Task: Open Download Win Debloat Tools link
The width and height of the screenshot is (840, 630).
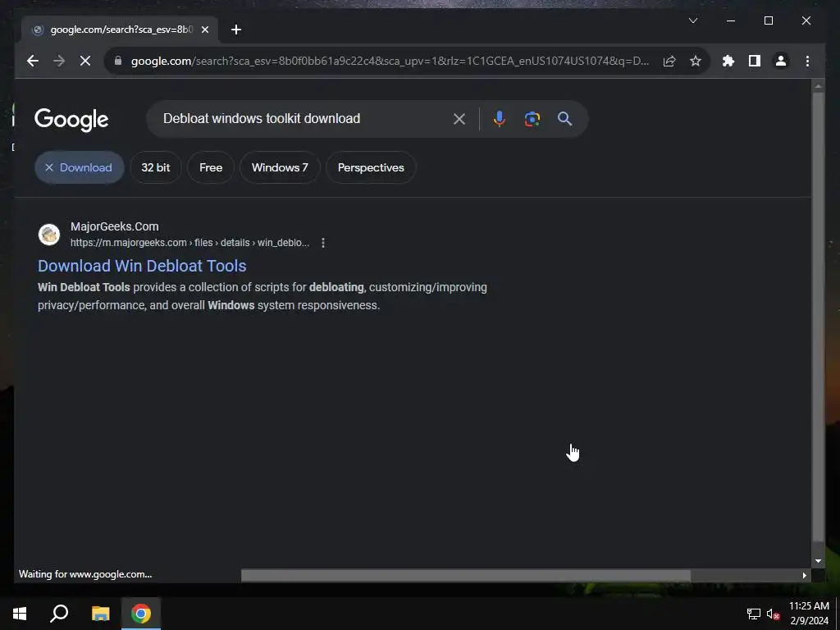Action: click(142, 266)
